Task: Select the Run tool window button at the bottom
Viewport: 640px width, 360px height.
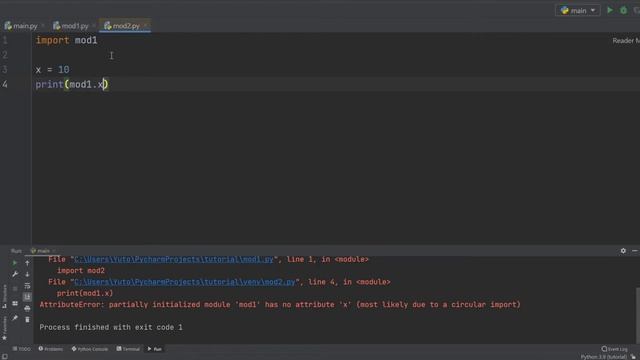Action: tap(155, 349)
